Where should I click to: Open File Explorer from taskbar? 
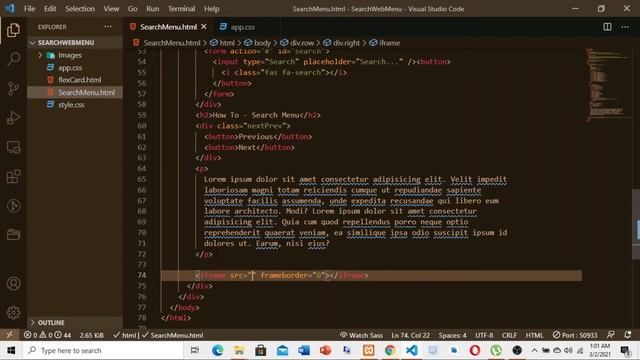click(x=239, y=350)
